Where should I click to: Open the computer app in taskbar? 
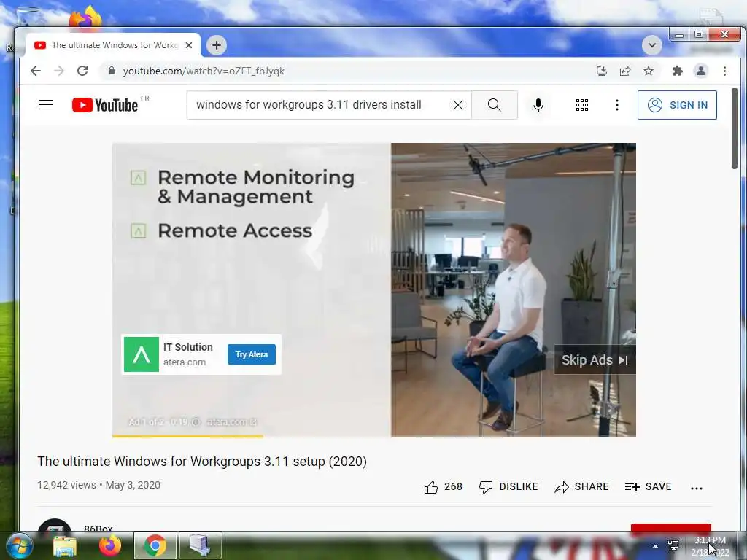click(x=201, y=546)
